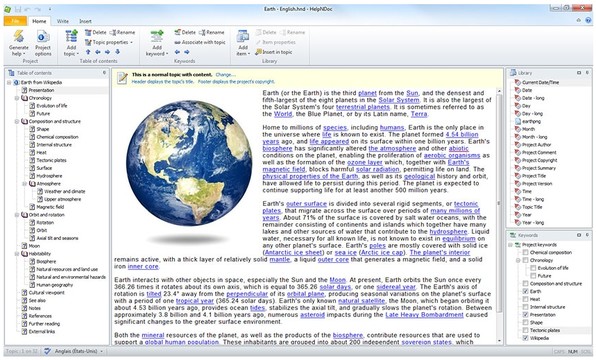Screen dimensions: 596x360
Task: Delete keyword in the Keywords group
Action: click(x=185, y=33)
